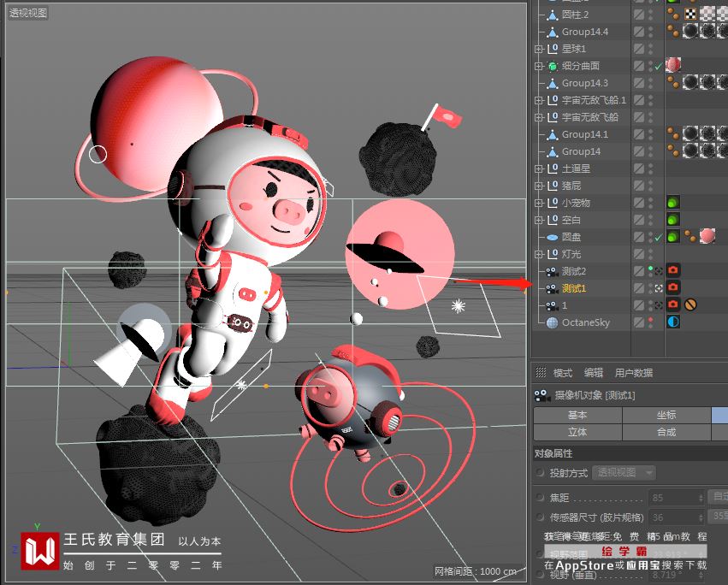Viewport: 728px width, 585px height.
Task: Select the 圆盘 disc object icon
Action: 552,237
